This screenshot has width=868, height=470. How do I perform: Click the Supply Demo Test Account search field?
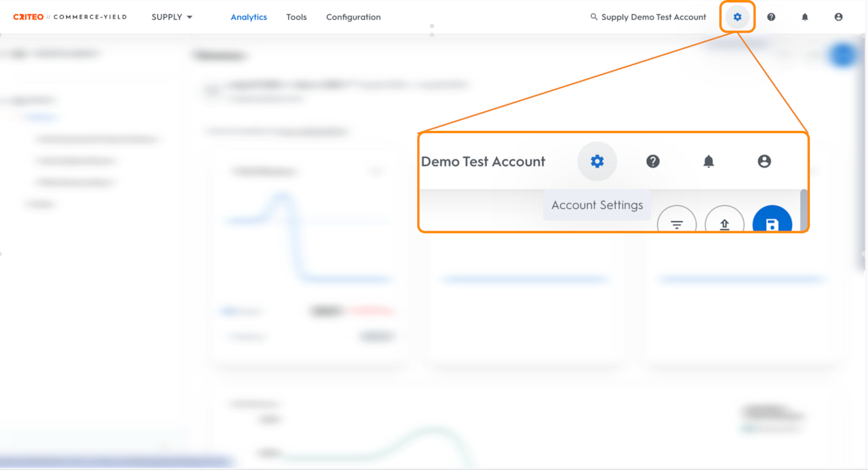[648, 17]
